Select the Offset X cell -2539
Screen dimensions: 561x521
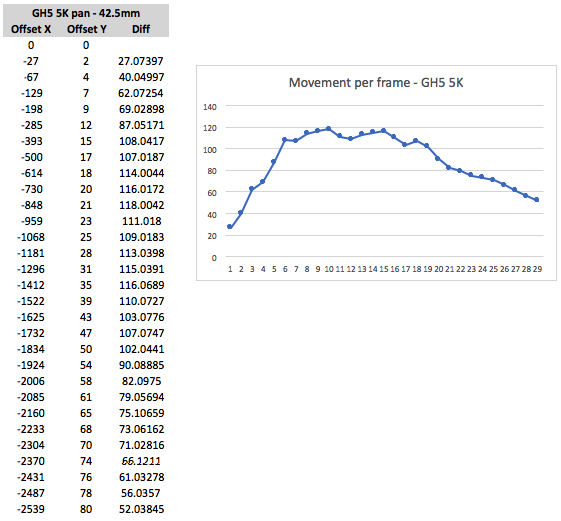click(31, 509)
